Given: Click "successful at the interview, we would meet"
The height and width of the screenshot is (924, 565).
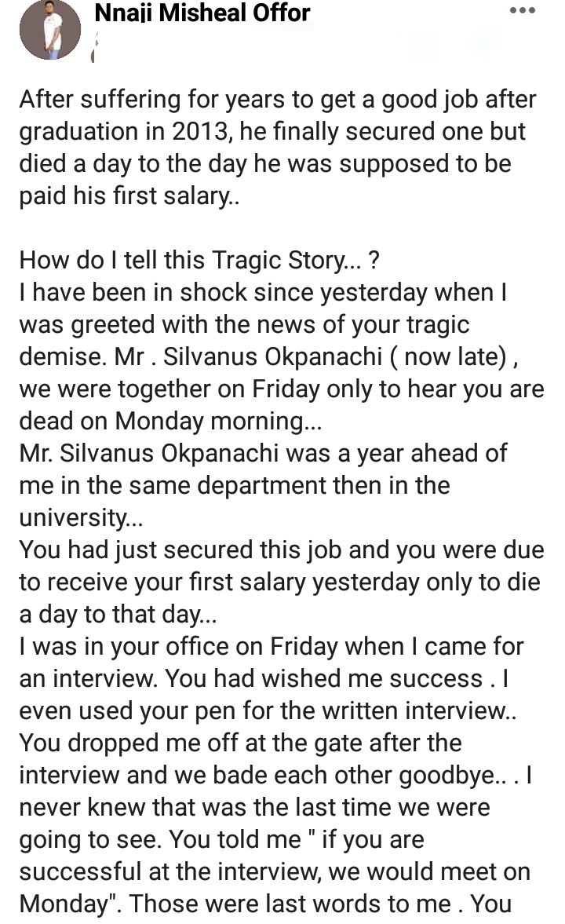Looking at the screenshot, I should tap(275, 871).
